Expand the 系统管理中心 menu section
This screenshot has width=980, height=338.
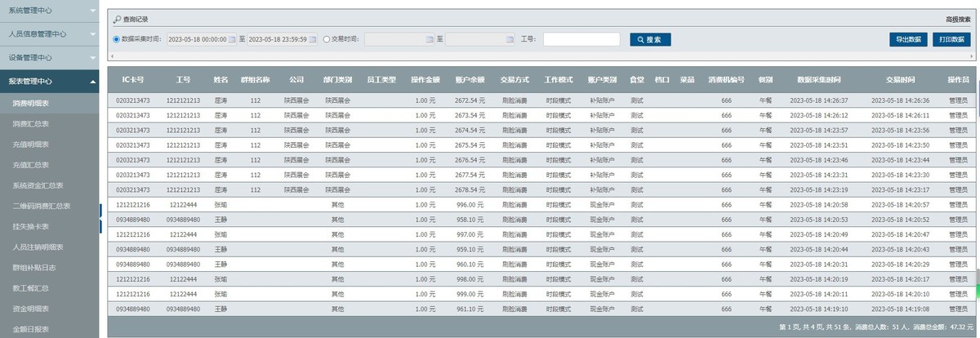click(x=49, y=11)
